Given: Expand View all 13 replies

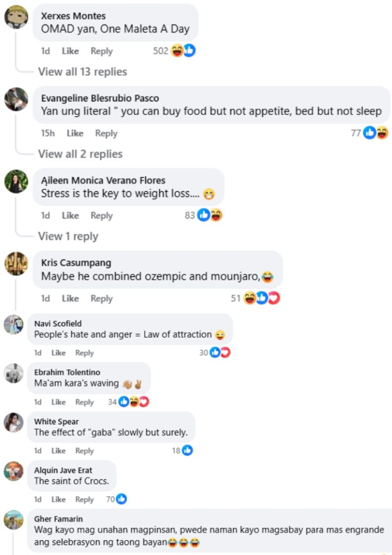Looking at the screenshot, I should click(x=82, y=72).
